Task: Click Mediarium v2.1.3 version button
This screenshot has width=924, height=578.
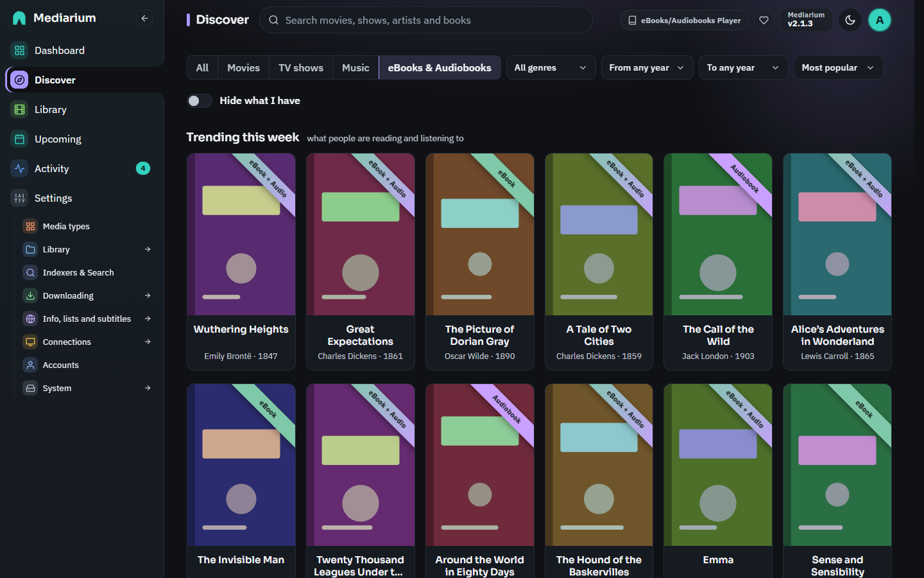Action: click(806, 20)
